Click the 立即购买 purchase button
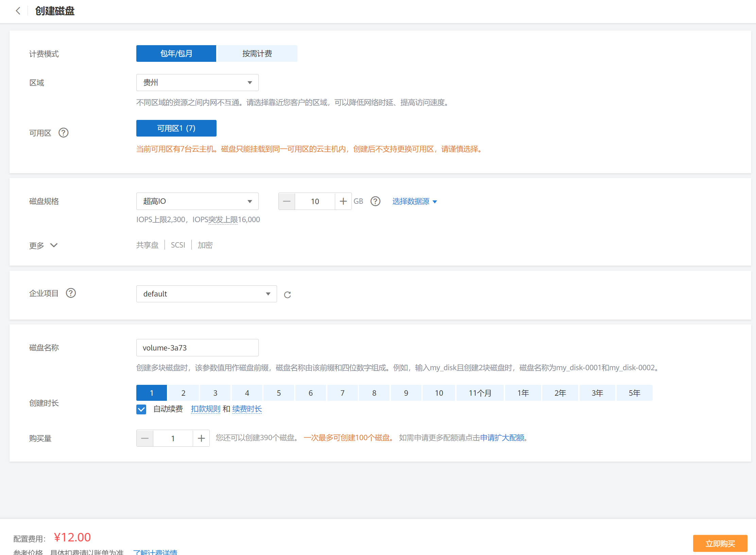Screen dimensions: 756x555 pyautogui.click(x=720, y=543)
